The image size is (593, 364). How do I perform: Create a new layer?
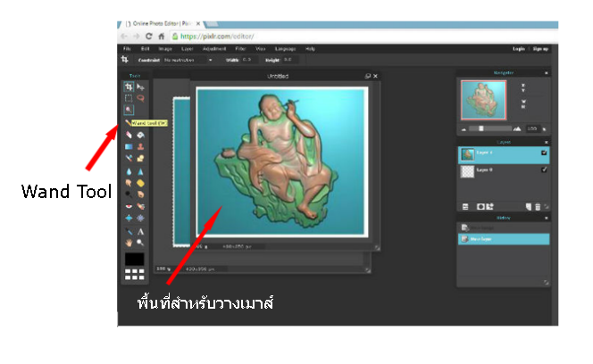tap(529, 207)
